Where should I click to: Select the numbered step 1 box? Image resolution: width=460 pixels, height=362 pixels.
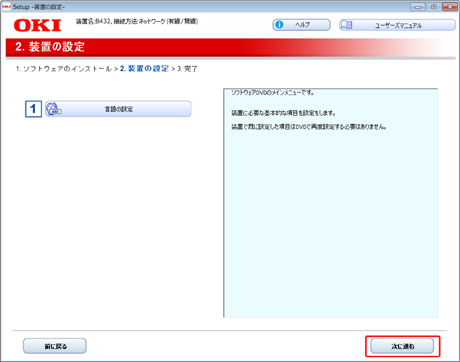pos(33,109)
